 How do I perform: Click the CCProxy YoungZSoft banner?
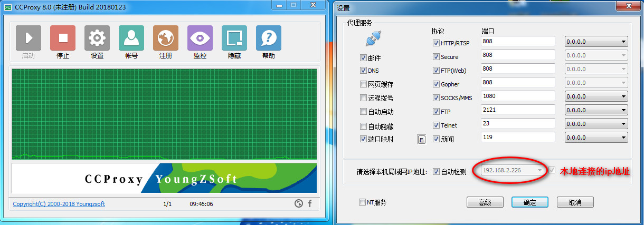pos(164,179)
